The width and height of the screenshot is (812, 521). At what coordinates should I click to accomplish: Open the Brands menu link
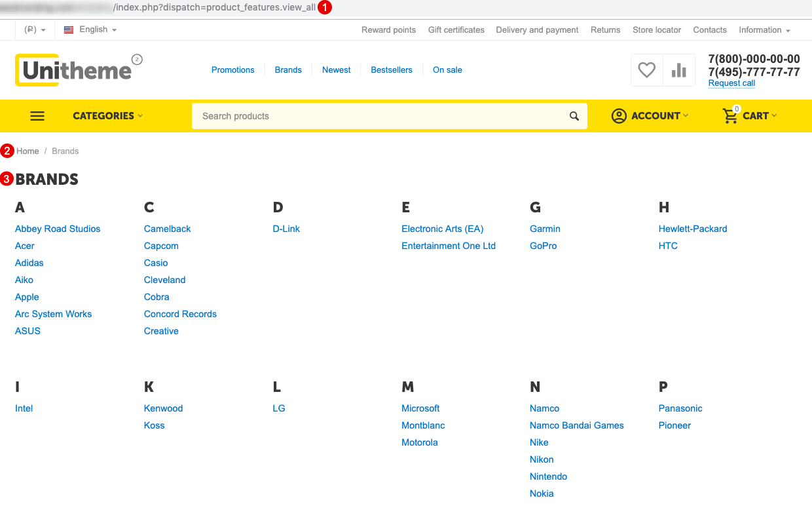point(288,70)
